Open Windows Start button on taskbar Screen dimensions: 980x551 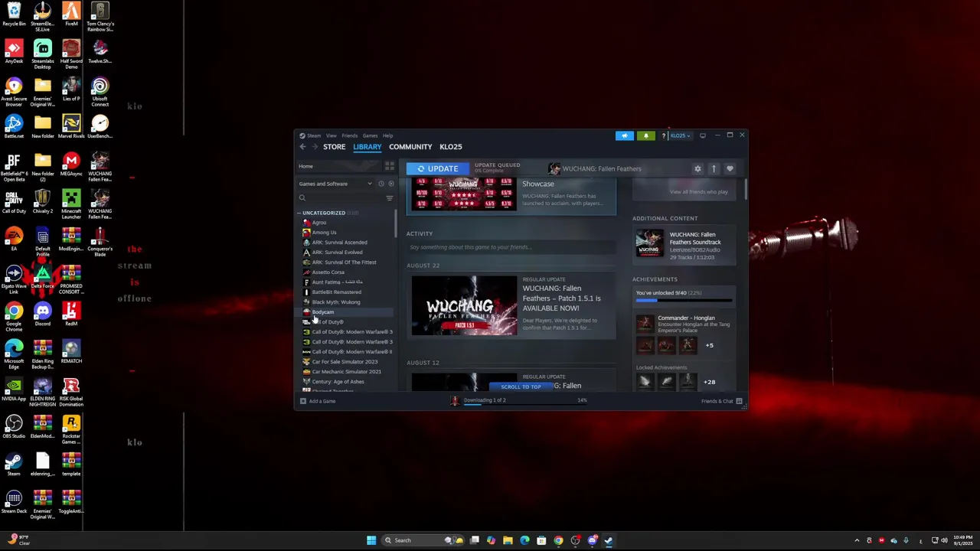[371, 540]
